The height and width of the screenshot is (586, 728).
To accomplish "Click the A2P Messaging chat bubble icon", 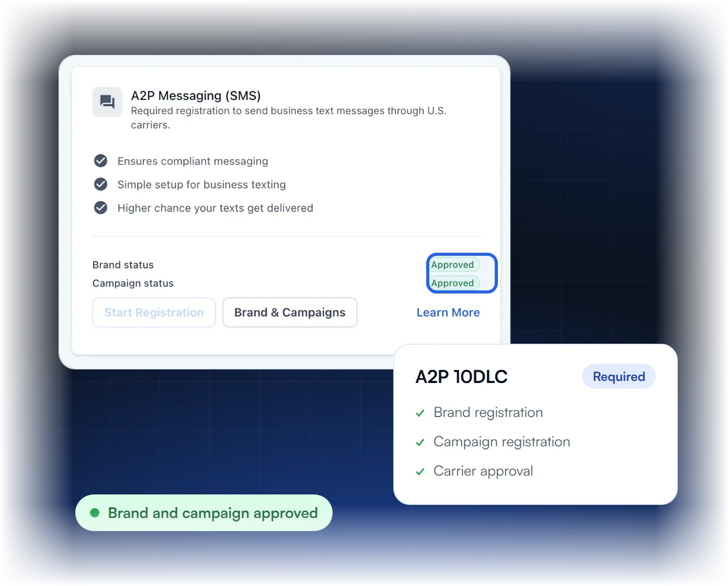I will click(107, 102).
